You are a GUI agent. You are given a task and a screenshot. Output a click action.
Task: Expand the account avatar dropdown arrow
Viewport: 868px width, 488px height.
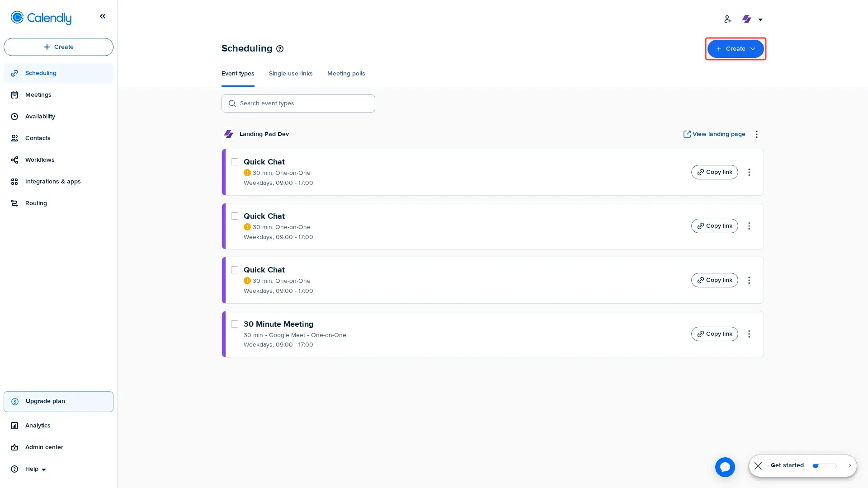click(x=760, y=19)
